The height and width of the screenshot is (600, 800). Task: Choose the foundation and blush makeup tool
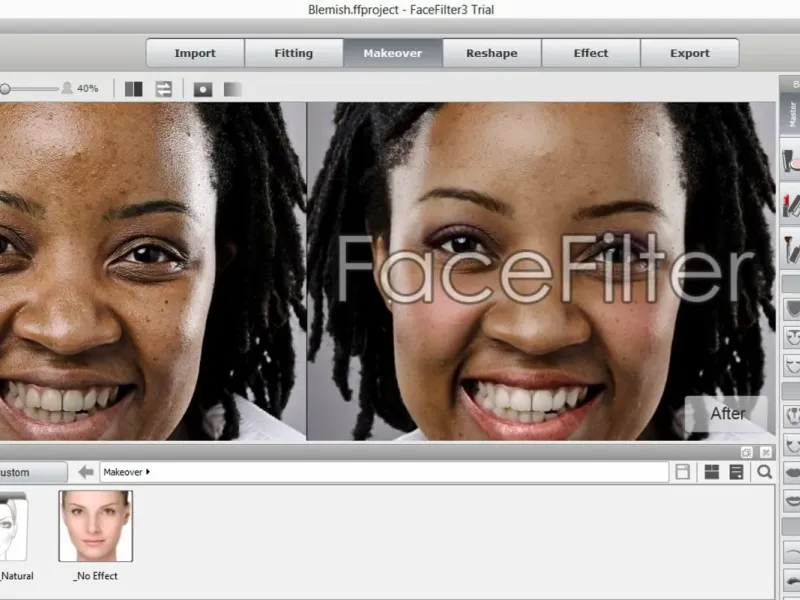(791, 159)
